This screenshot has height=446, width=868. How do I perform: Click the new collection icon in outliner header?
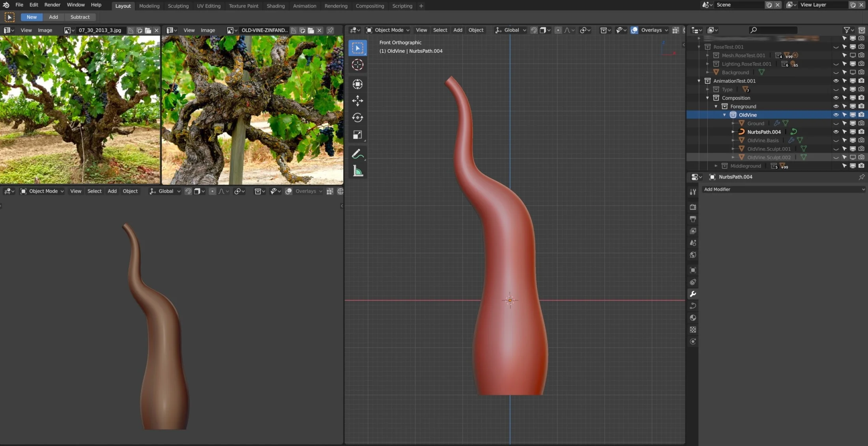click(x=861, y=30)
